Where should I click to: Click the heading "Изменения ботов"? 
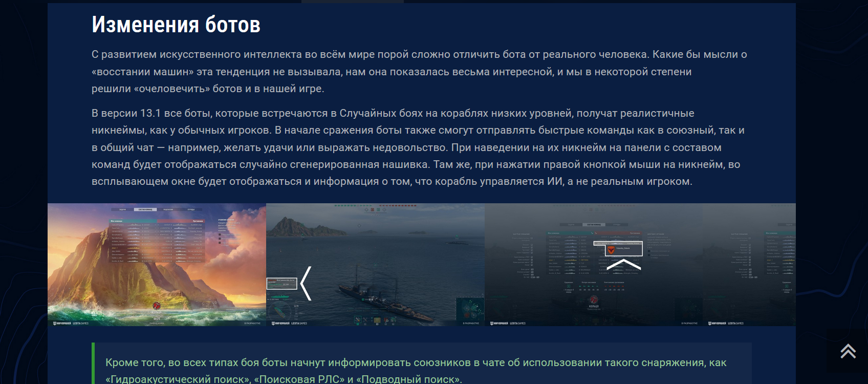coord(176,24)
